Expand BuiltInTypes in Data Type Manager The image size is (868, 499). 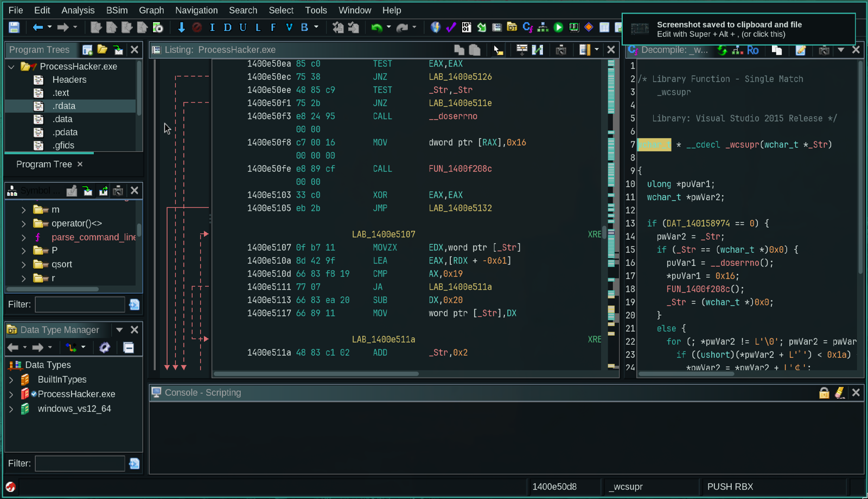(11, 380)
